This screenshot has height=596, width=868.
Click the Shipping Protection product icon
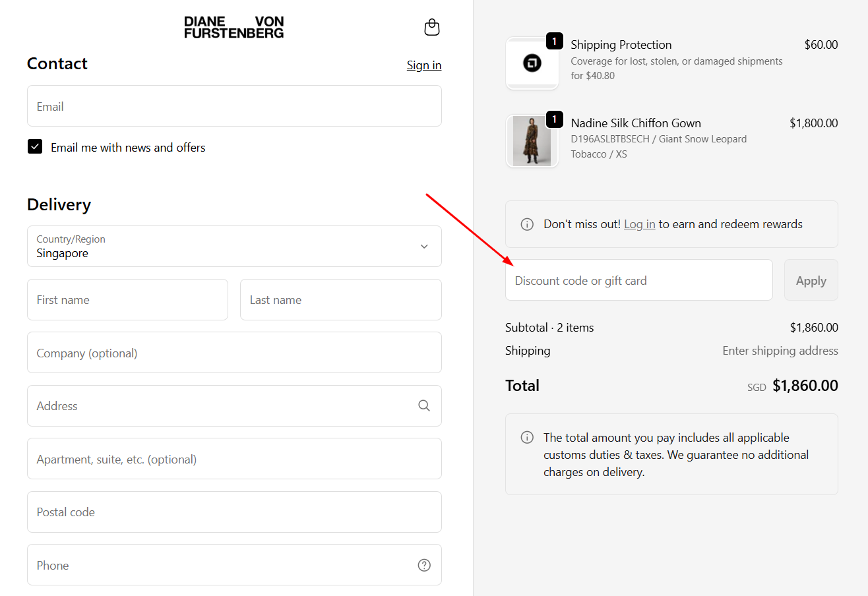(532, 63)
